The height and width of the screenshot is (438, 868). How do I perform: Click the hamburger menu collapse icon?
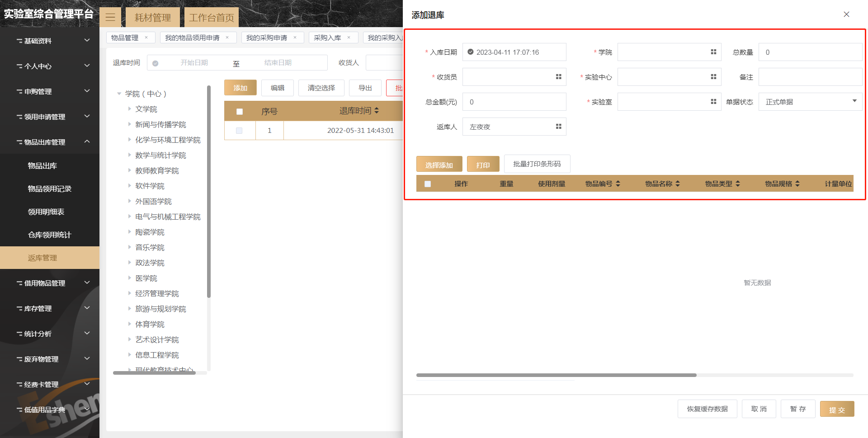point(110,18)
